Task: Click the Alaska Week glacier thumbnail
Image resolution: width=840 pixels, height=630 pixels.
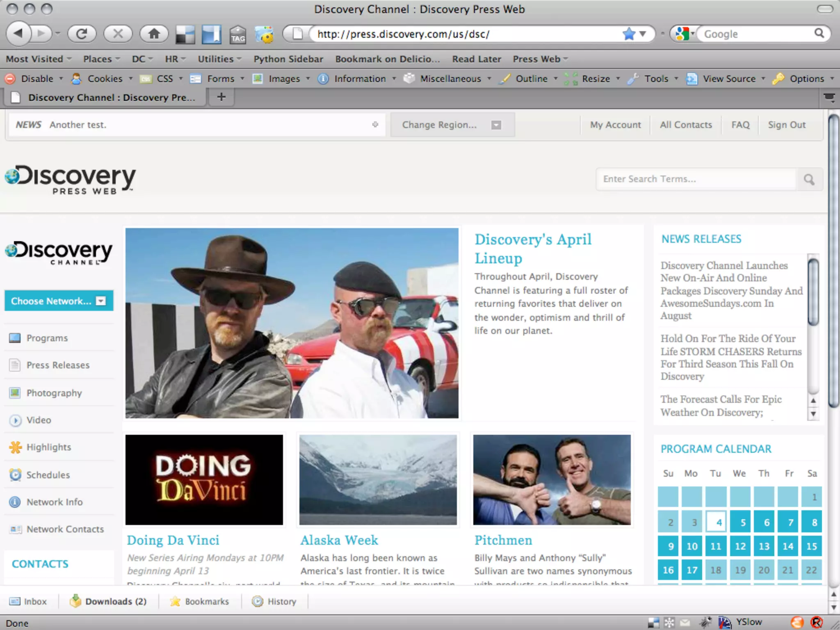Action: click(378, 479)
